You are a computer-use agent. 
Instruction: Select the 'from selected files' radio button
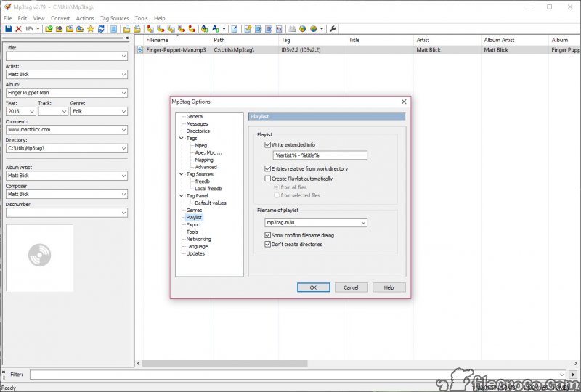point(277,195)
